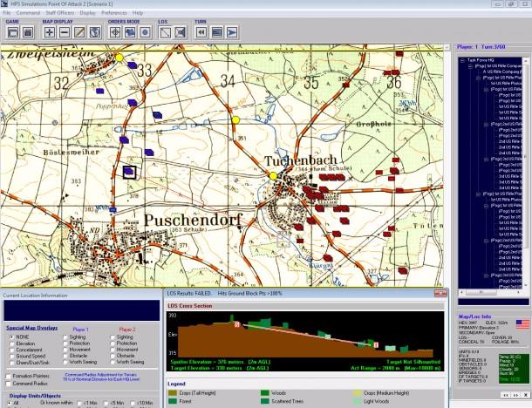Click the rewind double-arrow TURN icon
Image resolution: width=532 pixels, height=408 pixels.
pos(201,32)
